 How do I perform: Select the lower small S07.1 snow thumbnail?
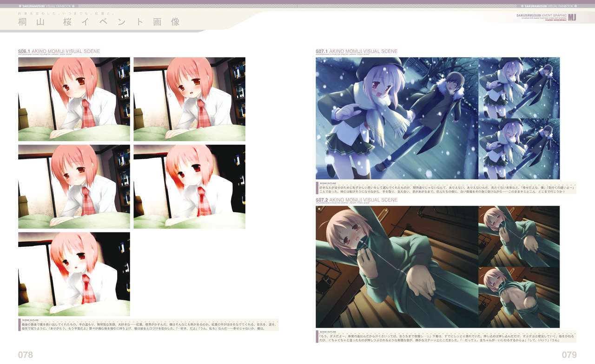[x=519, y=149]
